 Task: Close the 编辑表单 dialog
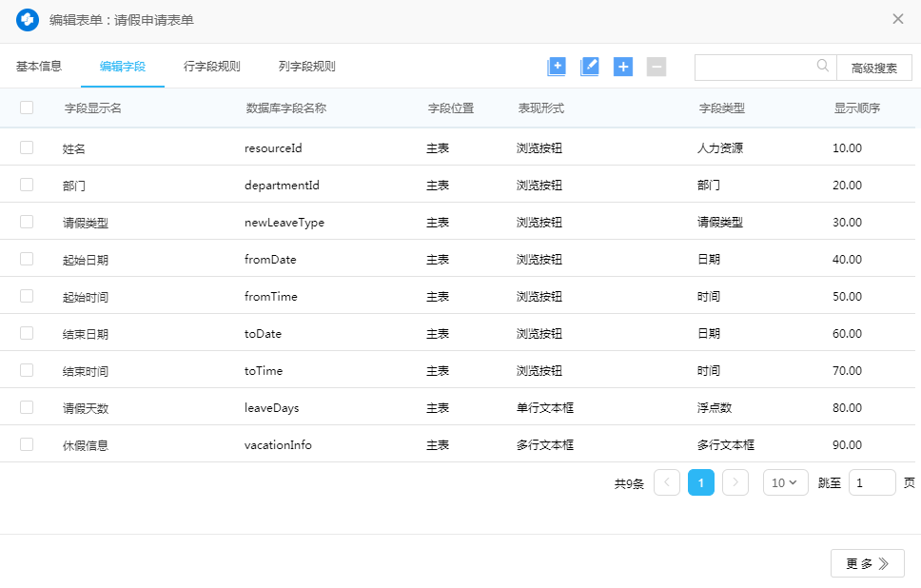[x=898, y=19]
